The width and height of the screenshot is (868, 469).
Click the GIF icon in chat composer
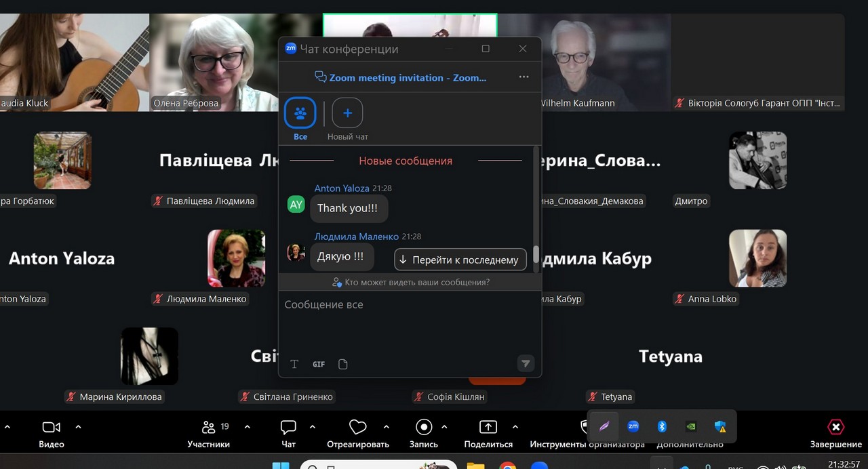coord(319,364)
